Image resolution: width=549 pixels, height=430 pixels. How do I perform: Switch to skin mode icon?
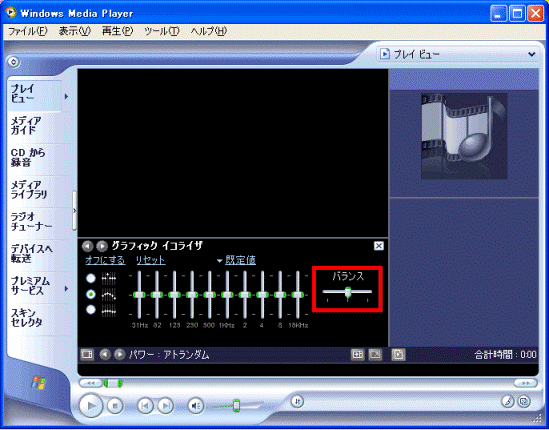tap(524, 401)
